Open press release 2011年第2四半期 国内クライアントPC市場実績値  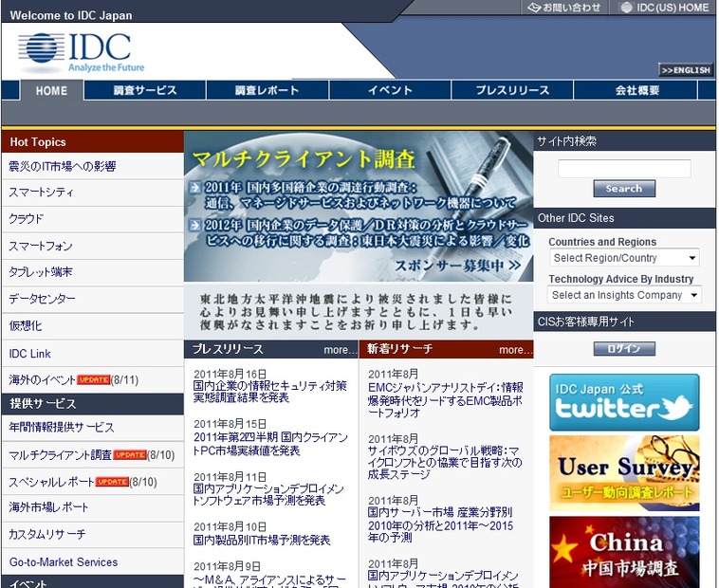(270, 444)
